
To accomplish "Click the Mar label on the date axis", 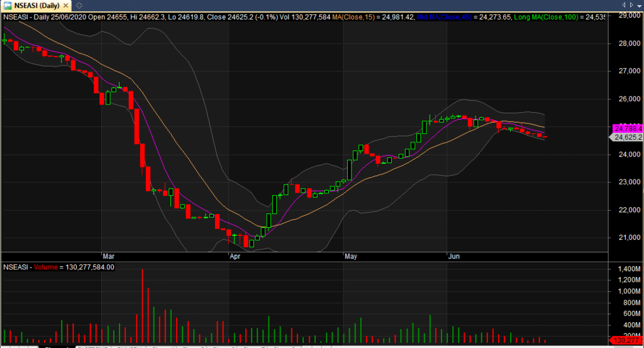I will pyautogui.click(x=108, y=257).
